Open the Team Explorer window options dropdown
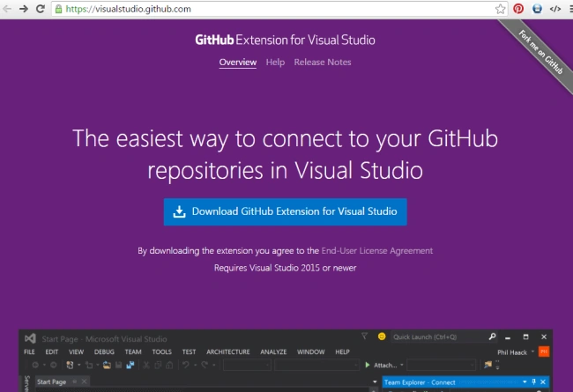The width and height of the screenshot is (573, 392). tap(525, 382)
